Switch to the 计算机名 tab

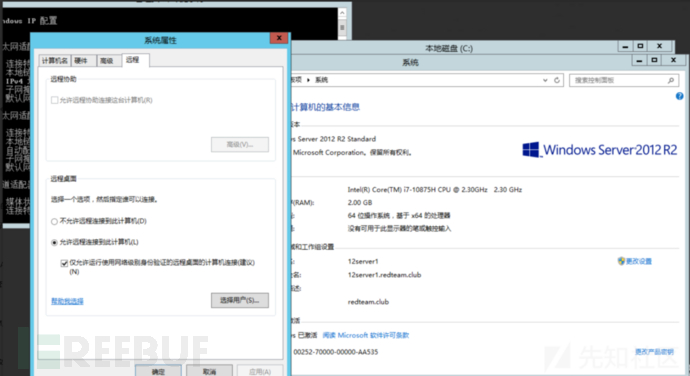tap(55, 61)
